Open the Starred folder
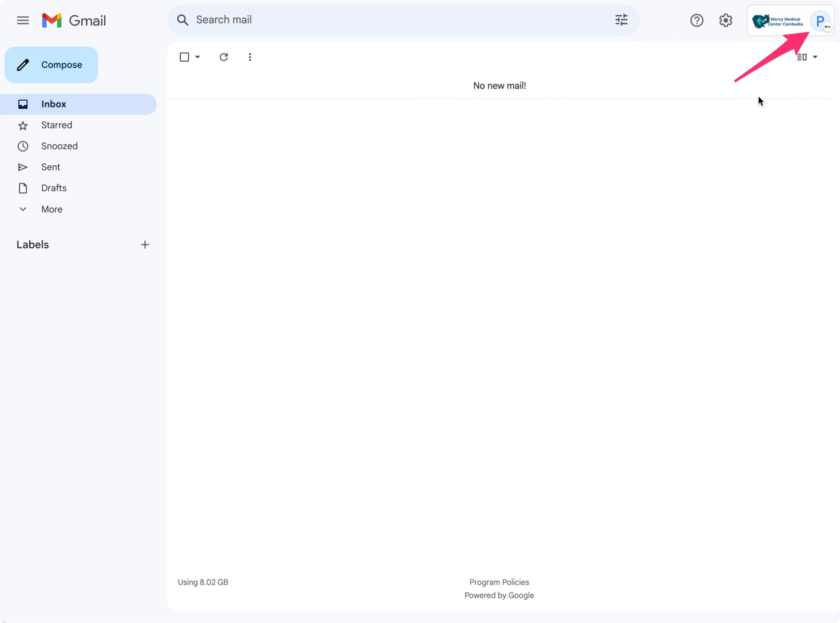The image size is (840, 623). pos(57,125)
